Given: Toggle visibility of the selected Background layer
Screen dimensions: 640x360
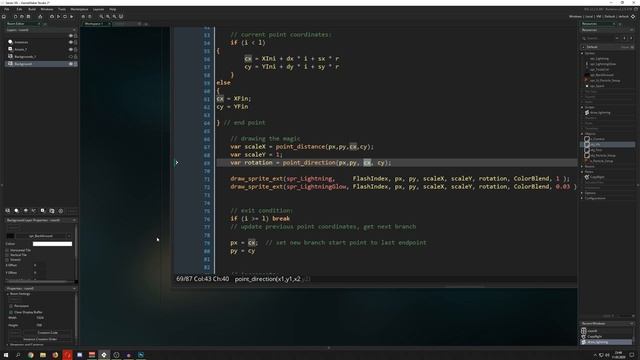Looking at the screenshot, I should tap(71, 64).
